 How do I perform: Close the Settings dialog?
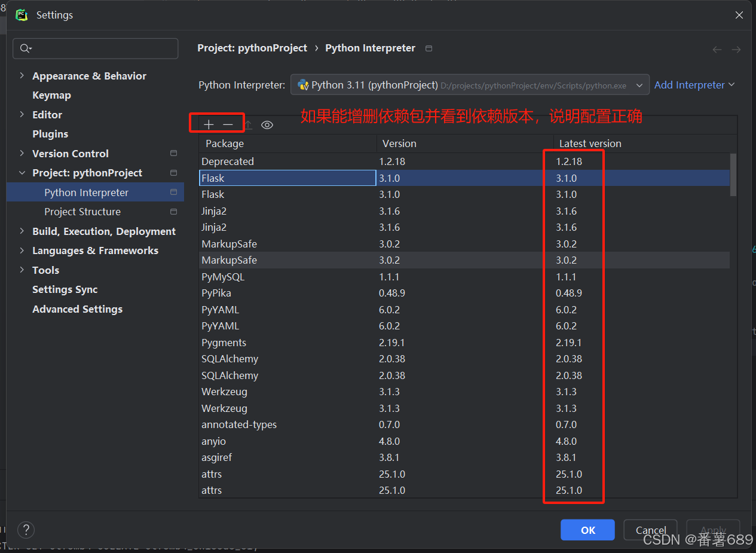coord(739,15)
